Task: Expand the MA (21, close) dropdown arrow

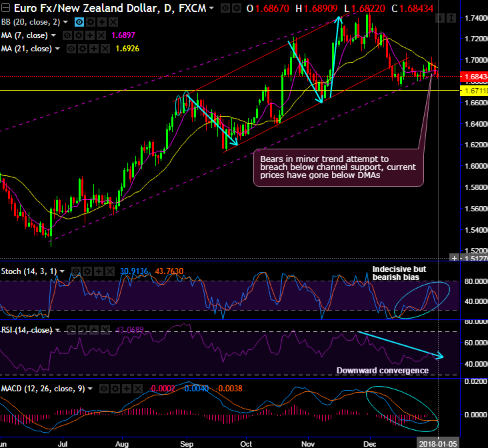Action: coord(57,49)
